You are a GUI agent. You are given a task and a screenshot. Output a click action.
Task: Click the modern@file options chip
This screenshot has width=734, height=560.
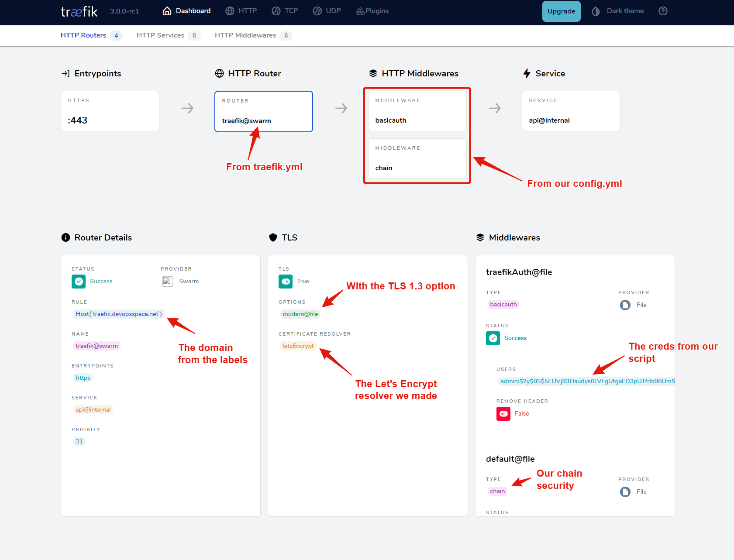(300, 314)
